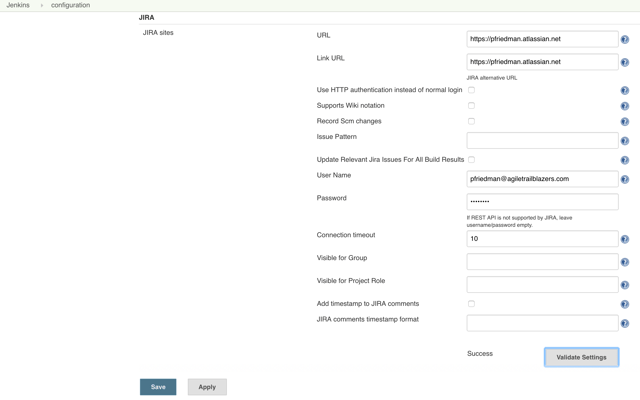
Task: Select the Success validation message
Action: [x=480, y=353]
